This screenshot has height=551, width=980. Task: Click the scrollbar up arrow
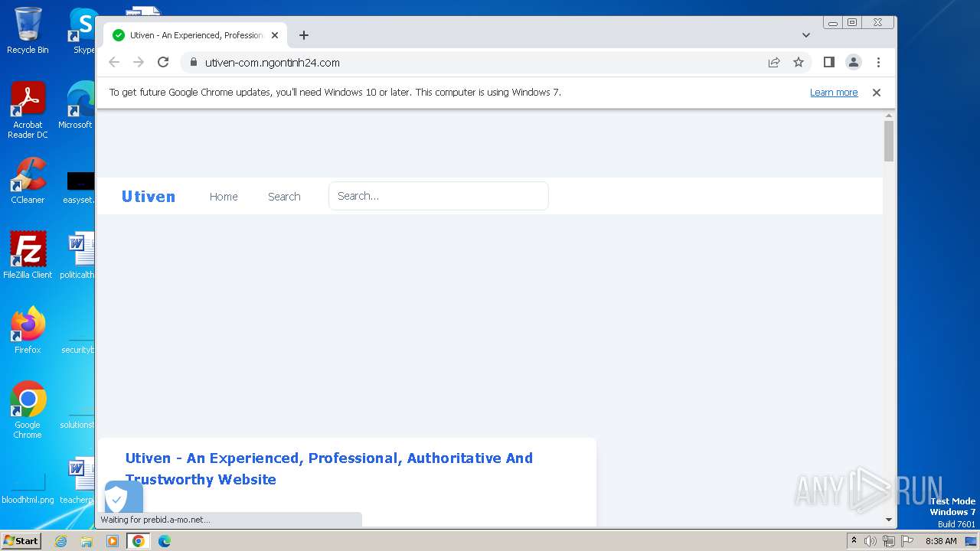coord(889,115)
